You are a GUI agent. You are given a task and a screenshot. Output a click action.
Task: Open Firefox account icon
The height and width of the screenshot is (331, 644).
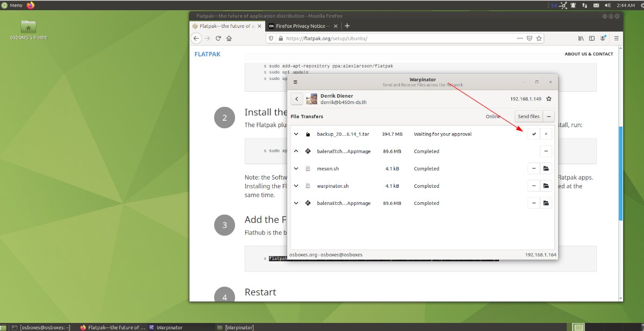pyautogui.click(x=604, y=38)
